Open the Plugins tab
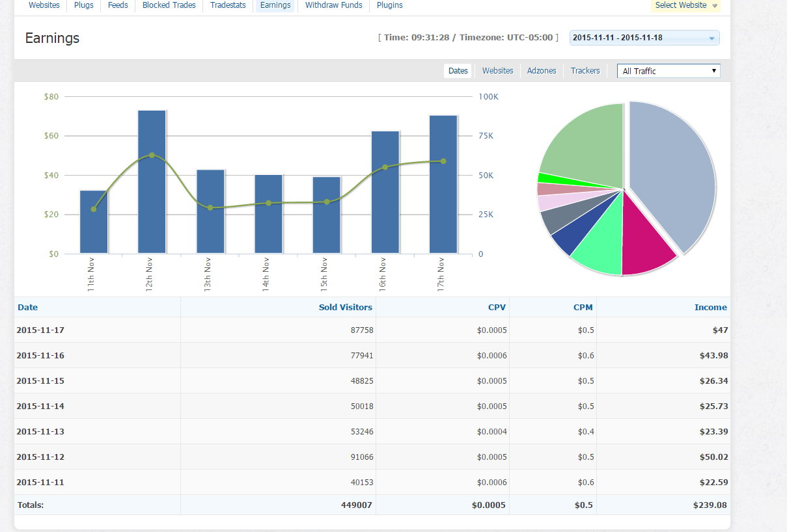 coord(389,5)
